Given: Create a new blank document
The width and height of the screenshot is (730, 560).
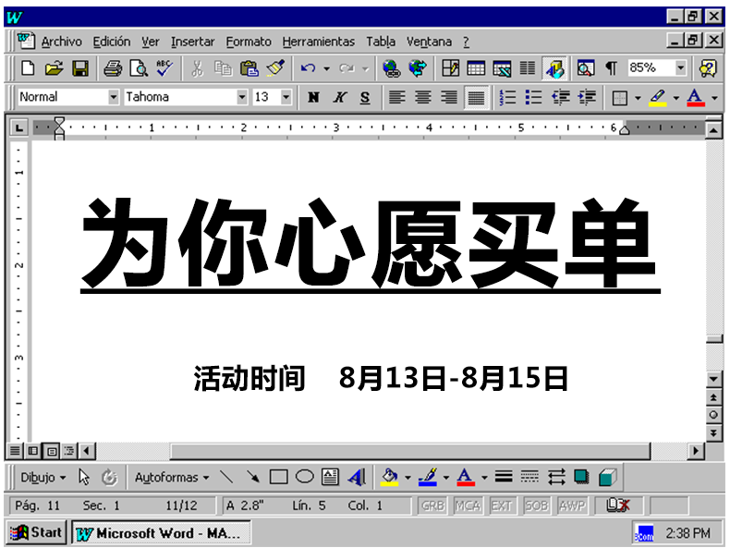Looking at the screenshot, I should click(x=28, y=69).
